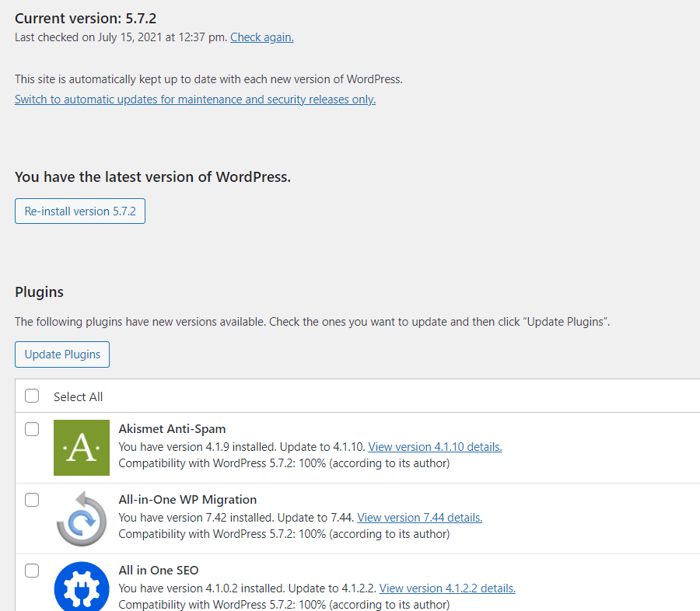Click the Plugins section heading
This screenshot has height=611, width=700.
[x=40, y=292]
